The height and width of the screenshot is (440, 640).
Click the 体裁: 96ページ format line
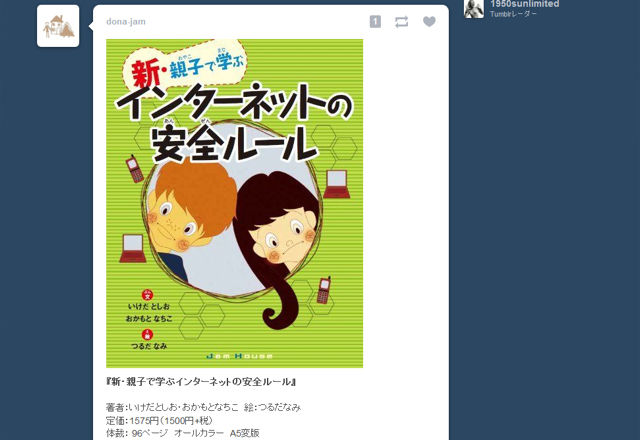click(183, 433)
